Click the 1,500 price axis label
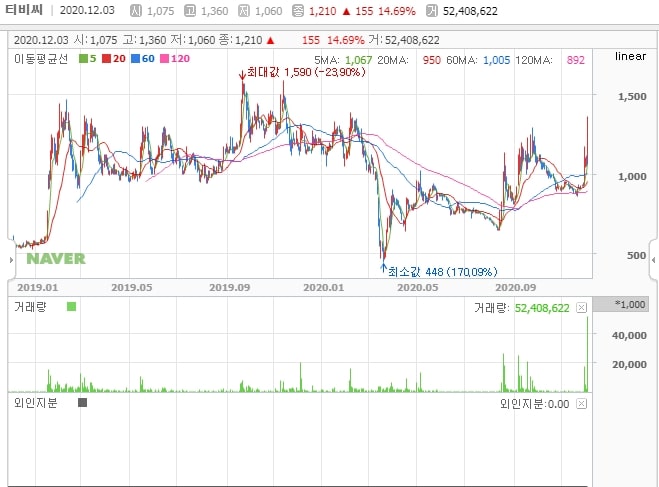This screenshot has height=487, width=659. [632, 97]
